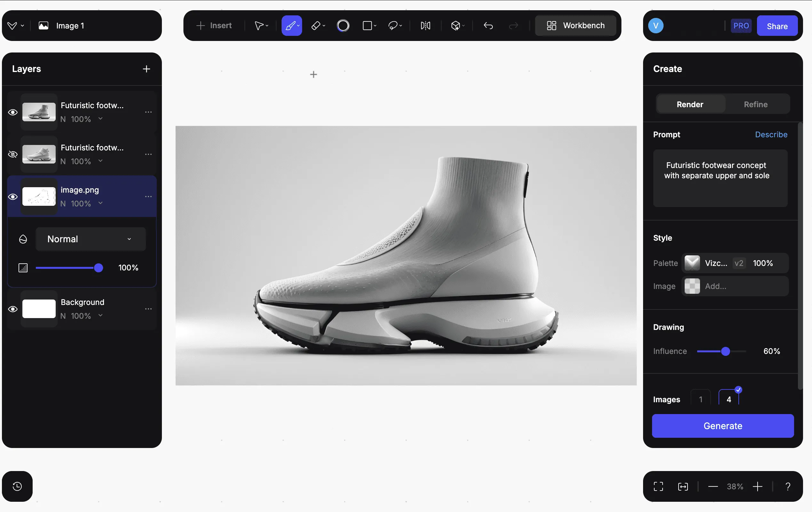Click the fit-to-width icon
This screenshot has width=812, height=512.
point(682,486)
